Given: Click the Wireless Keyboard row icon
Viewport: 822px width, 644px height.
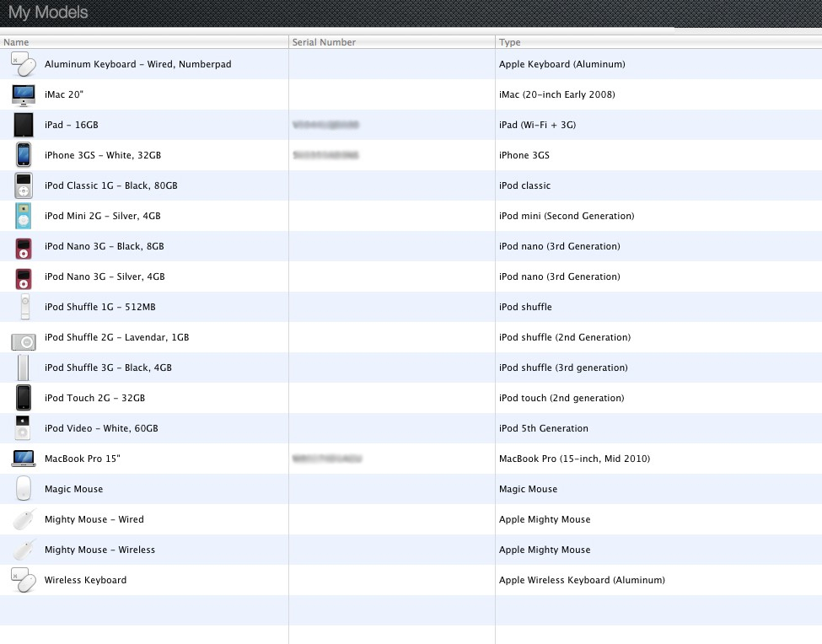Looking at the screenshot, I should click(24, 580).
